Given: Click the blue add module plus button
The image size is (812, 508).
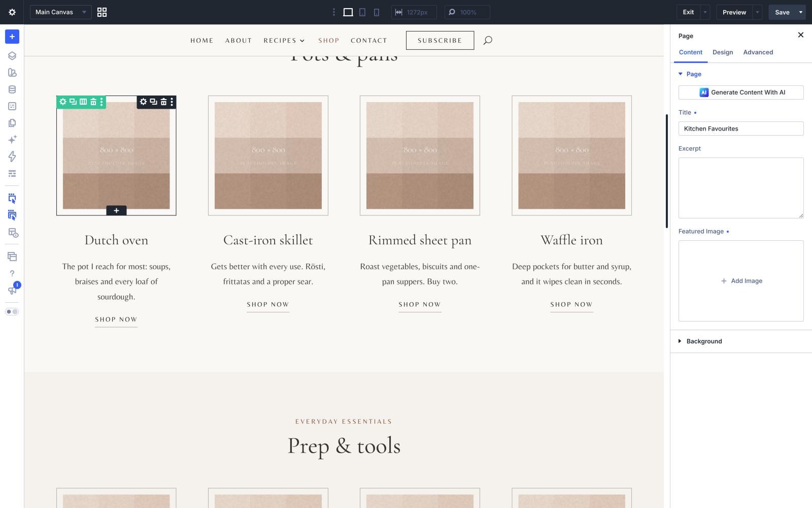Looking at the screenshot, I should [x=12, y=37].
